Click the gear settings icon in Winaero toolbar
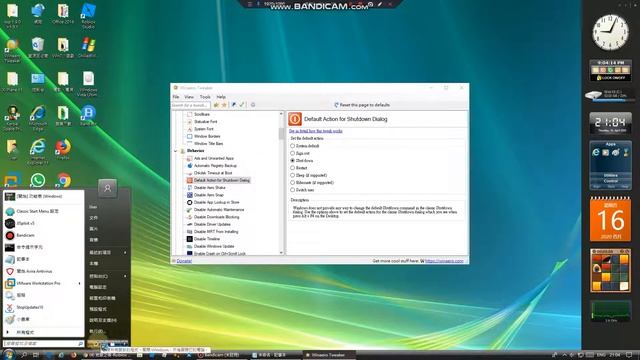Image resolution: width=640 pixels, height=360 pixels. tap(253, 105)
